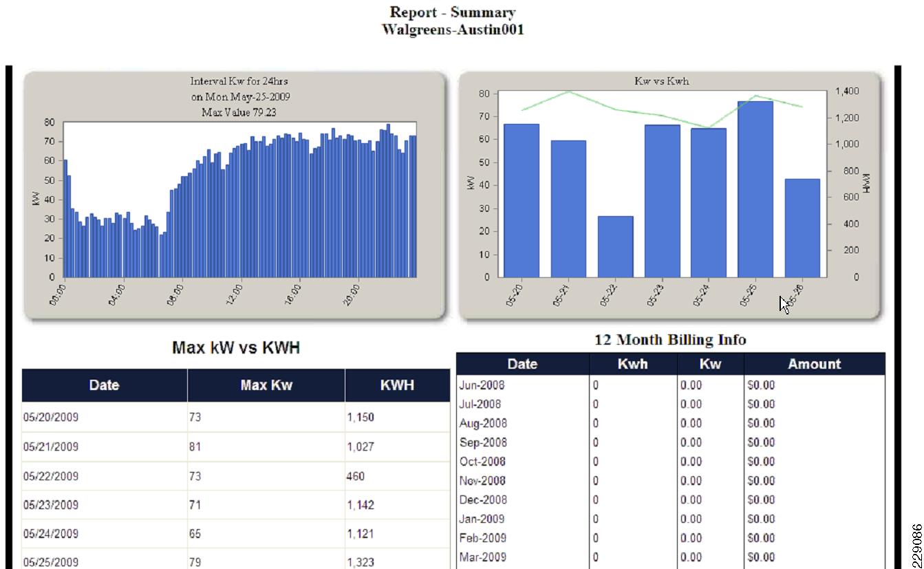The image size is (924, 569).
Task: Click the Date header in Max kW table
Action: 104,385
